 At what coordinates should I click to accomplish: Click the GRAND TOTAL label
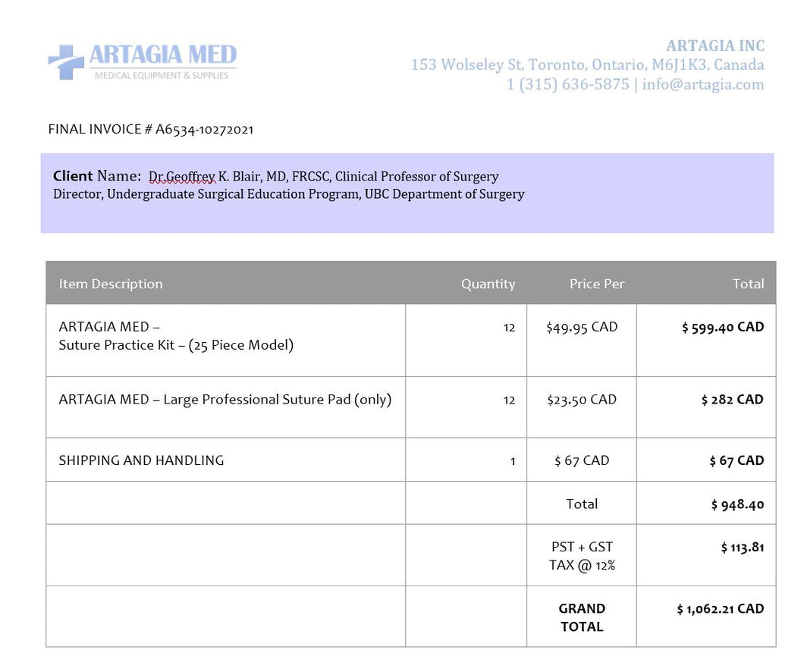[x=582, y=617]
